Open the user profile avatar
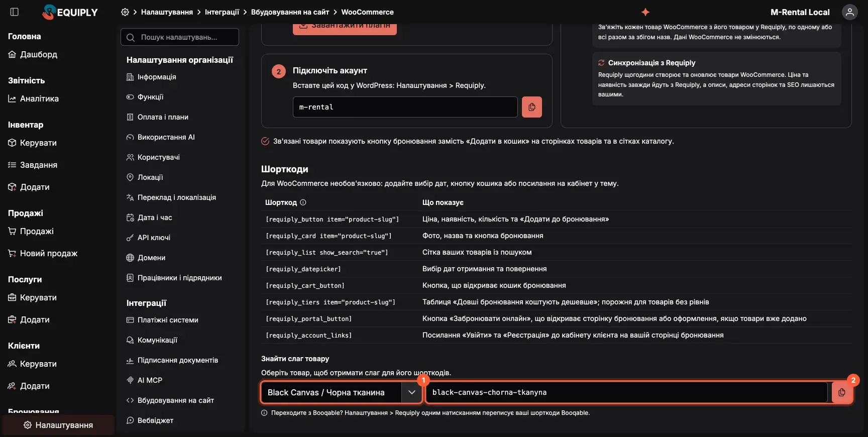 click(x=849, y=12)
